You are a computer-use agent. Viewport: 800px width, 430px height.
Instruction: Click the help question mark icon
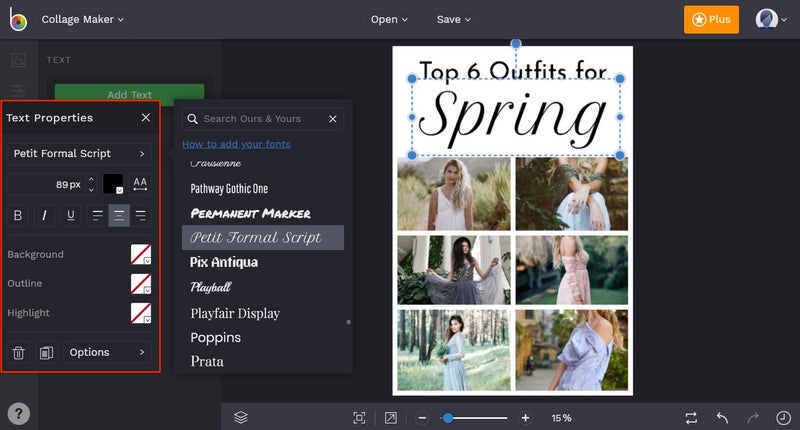[18, 414]
